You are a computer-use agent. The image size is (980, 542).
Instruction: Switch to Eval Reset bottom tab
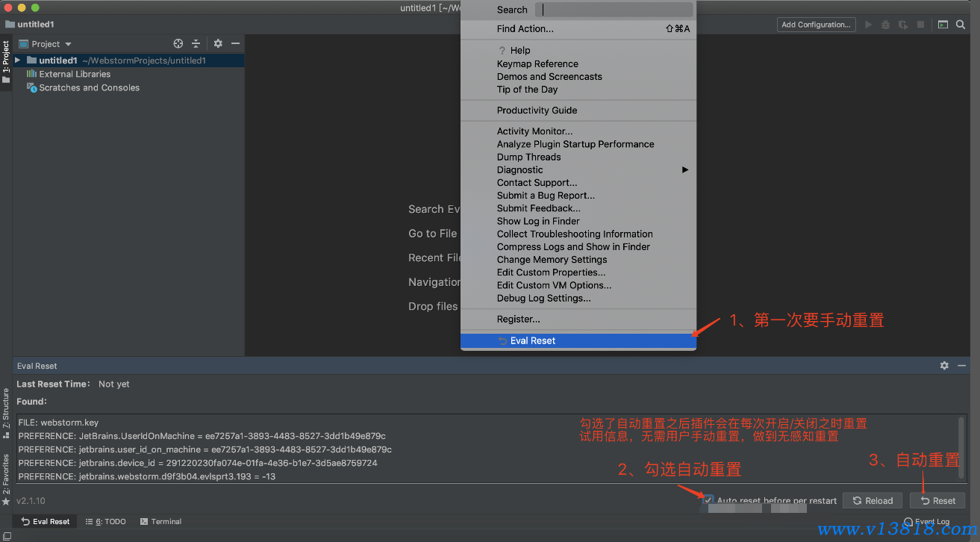point(46,522)
